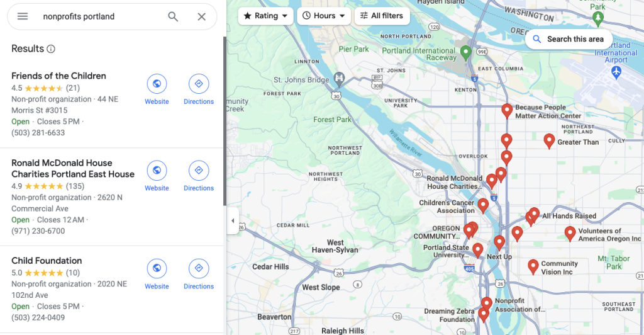Click the magnifier search icon
The width and height of the screenshot is (644, 335).
[x=173, y=16]
